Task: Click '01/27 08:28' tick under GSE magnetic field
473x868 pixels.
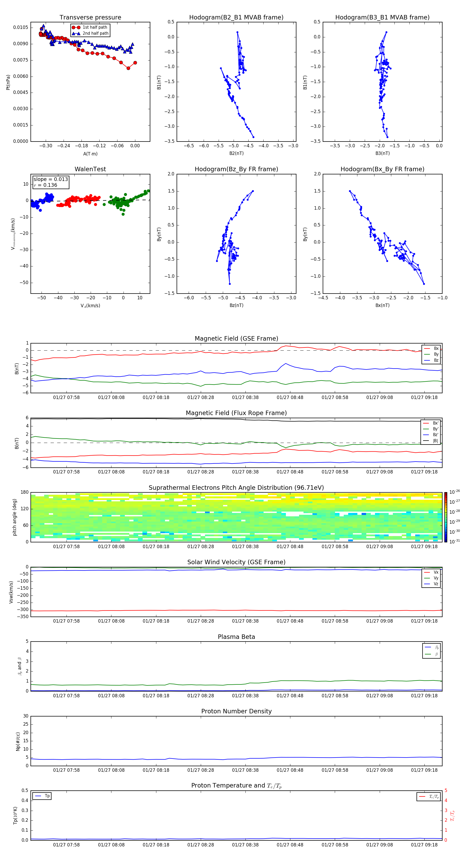Action: (201, 397)
